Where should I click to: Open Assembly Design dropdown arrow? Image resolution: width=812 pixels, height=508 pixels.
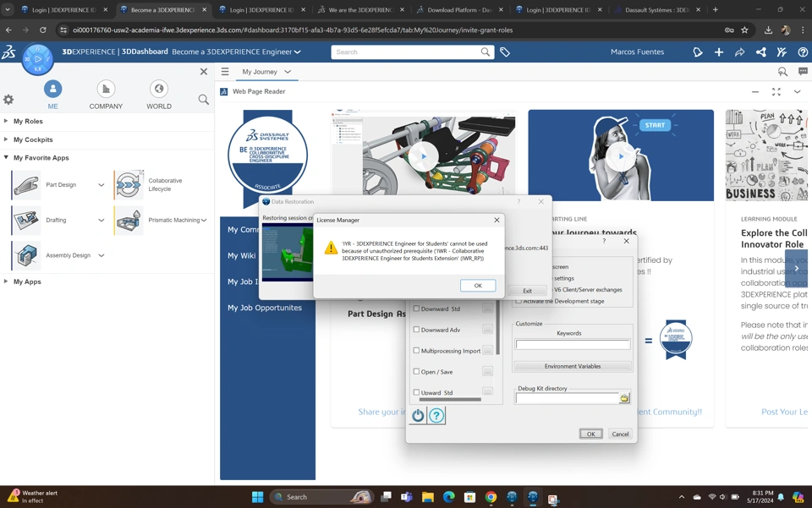pyautogui.click(x=101, y=255)
